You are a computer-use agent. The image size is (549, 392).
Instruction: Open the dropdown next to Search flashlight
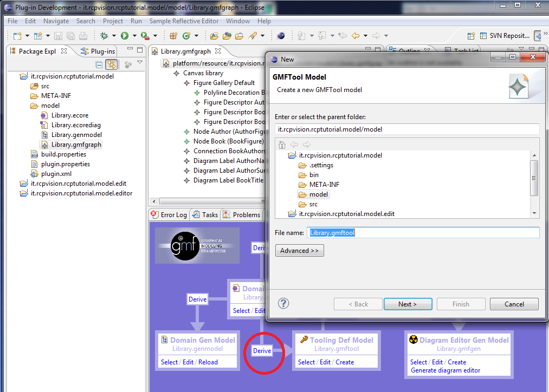[x=263, y=36]
